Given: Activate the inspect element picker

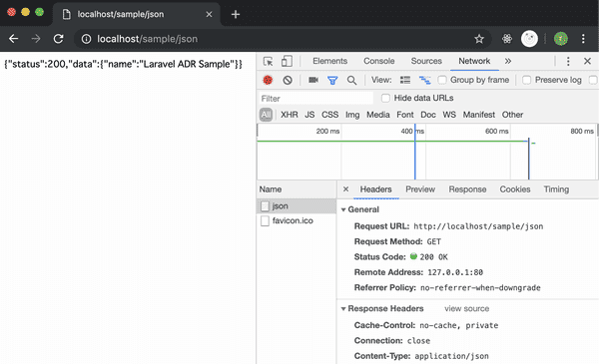Looking at the screenshot, I should point(269,61).
